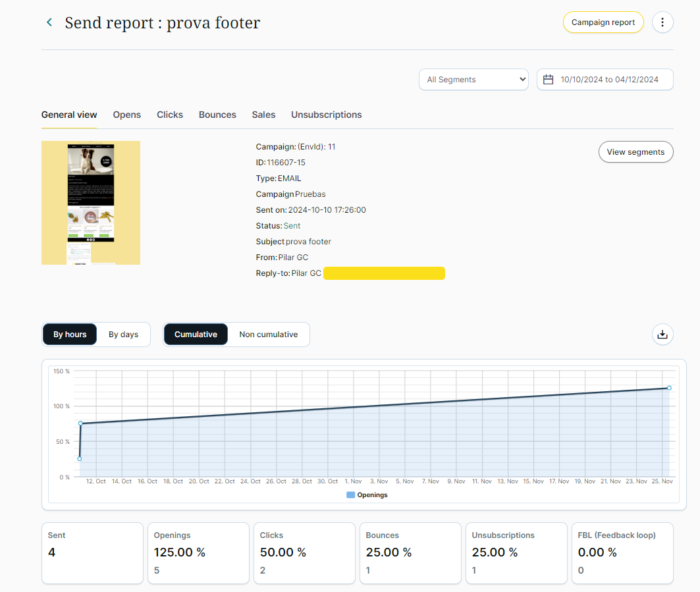Image resolution: width=700 pixels, height=592 pixels.
Task: Open the email preview thumbnail
Action: 91,202
